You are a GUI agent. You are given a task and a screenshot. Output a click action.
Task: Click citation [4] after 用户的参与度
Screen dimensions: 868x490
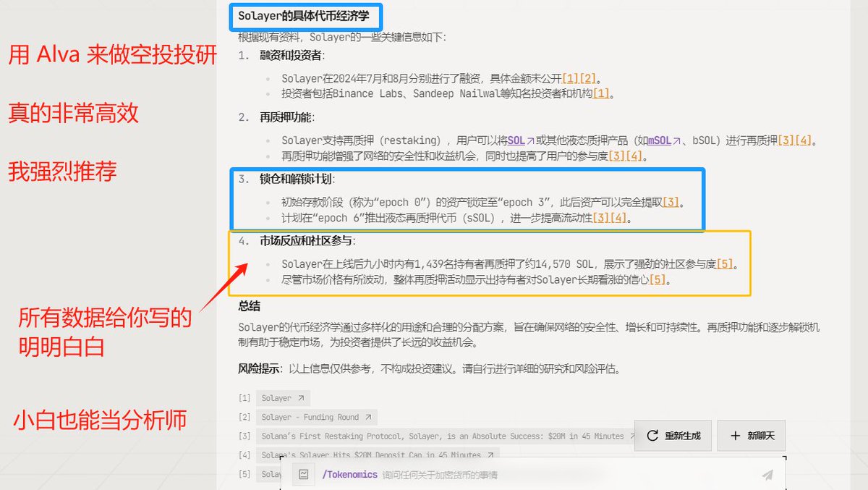pyautogui.click(x=634, y=156)
